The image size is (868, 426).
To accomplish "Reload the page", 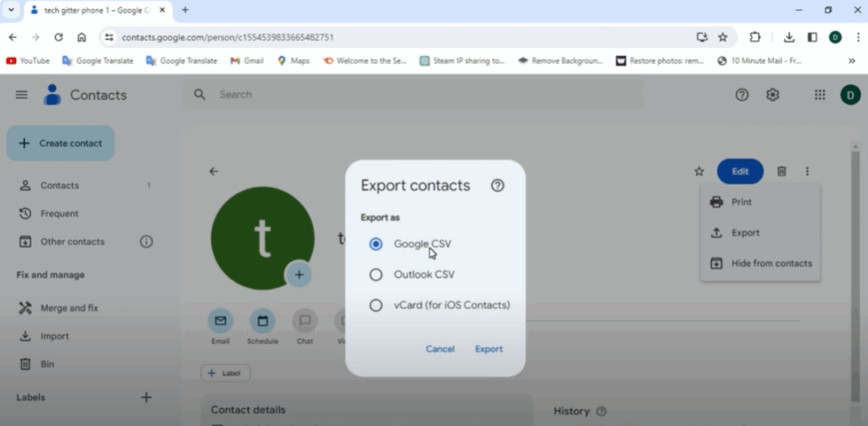I will tap(58, 37).
